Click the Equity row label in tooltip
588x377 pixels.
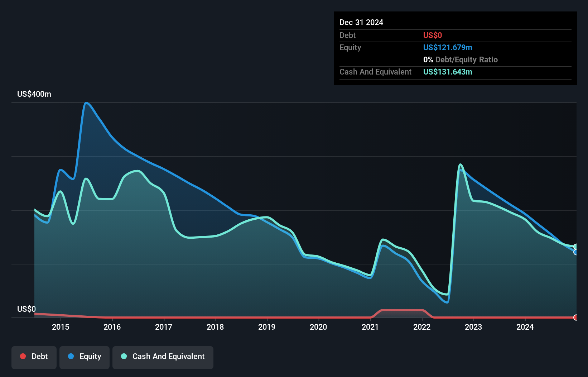click(x=350, y=47)
